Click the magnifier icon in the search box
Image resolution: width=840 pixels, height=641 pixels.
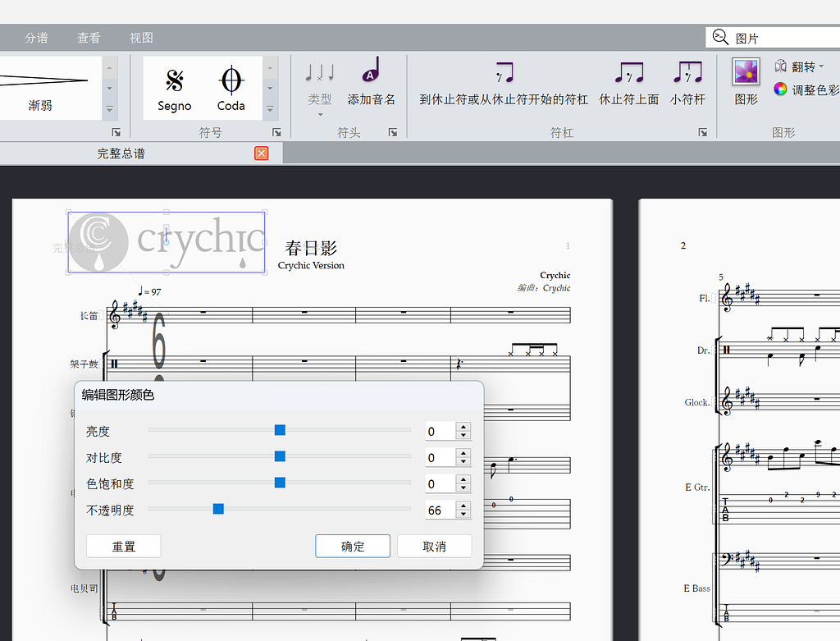click(720, 36)
